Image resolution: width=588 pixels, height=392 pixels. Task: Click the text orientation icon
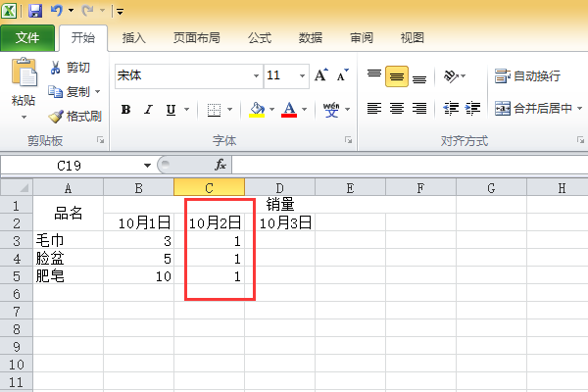451,76
